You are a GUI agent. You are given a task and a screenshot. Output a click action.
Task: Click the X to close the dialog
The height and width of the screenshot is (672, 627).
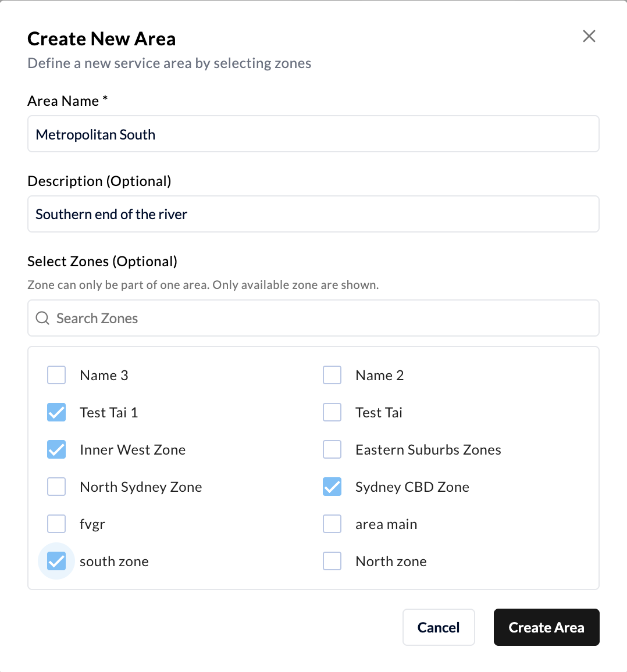pyautogui.click(x=589, y=36)
